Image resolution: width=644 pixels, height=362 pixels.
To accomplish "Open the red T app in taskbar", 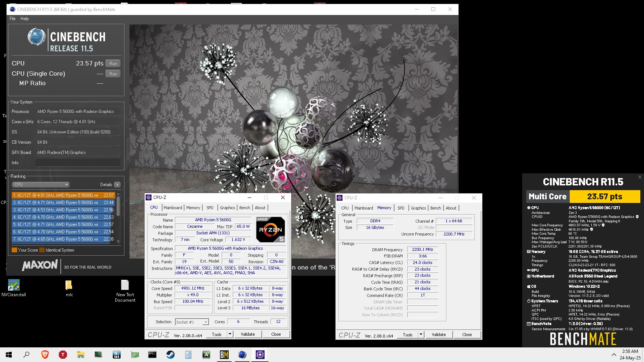I will pos(63,354).
